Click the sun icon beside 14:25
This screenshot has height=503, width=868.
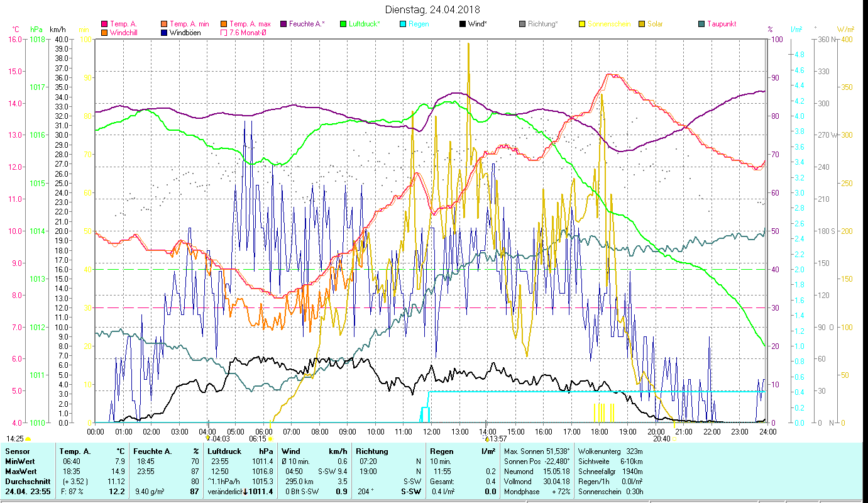tap(28, 439)
